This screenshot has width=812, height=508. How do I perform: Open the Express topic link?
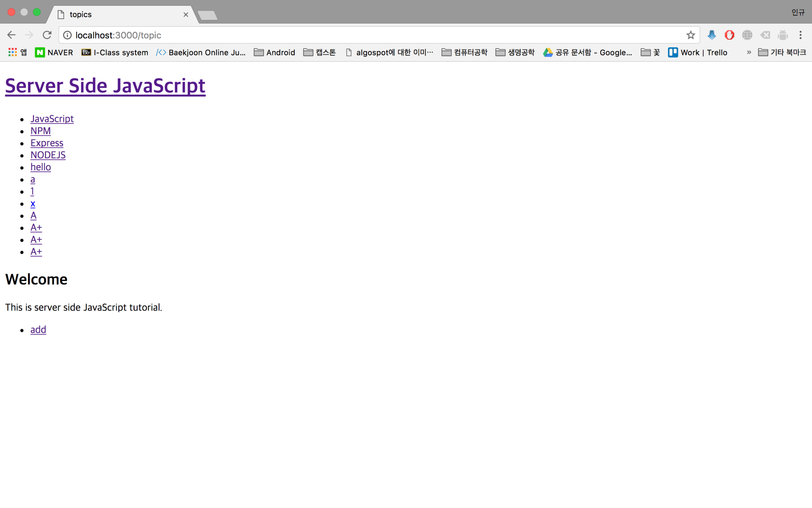(x=47, y=143)
